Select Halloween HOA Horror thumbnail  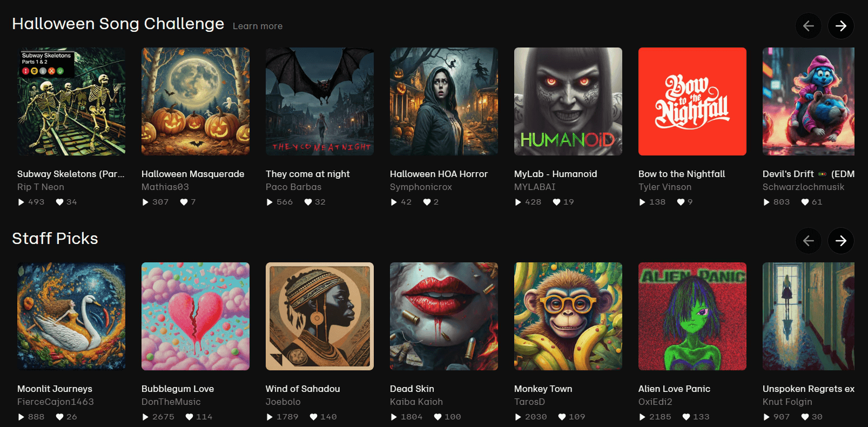point(444,101)
